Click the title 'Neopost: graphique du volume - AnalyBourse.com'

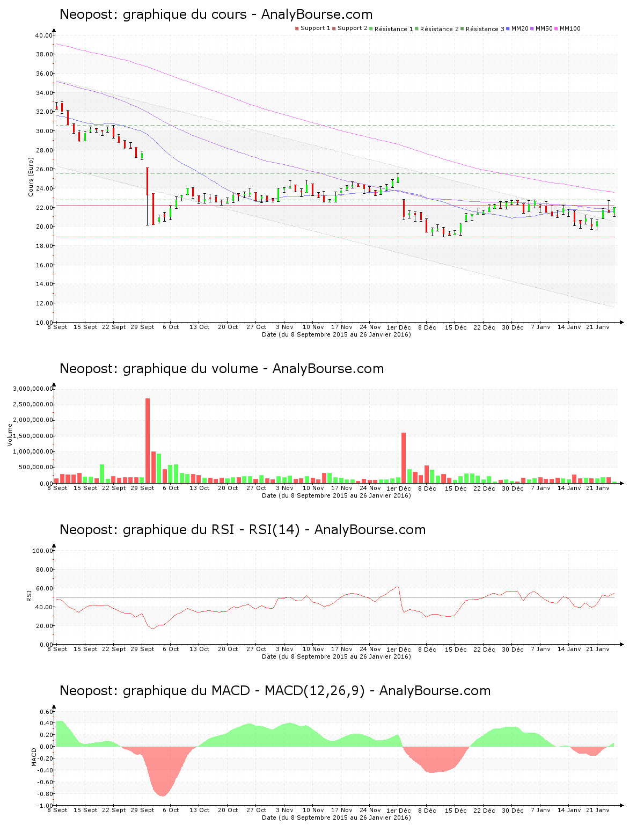[x=222, y=369]
